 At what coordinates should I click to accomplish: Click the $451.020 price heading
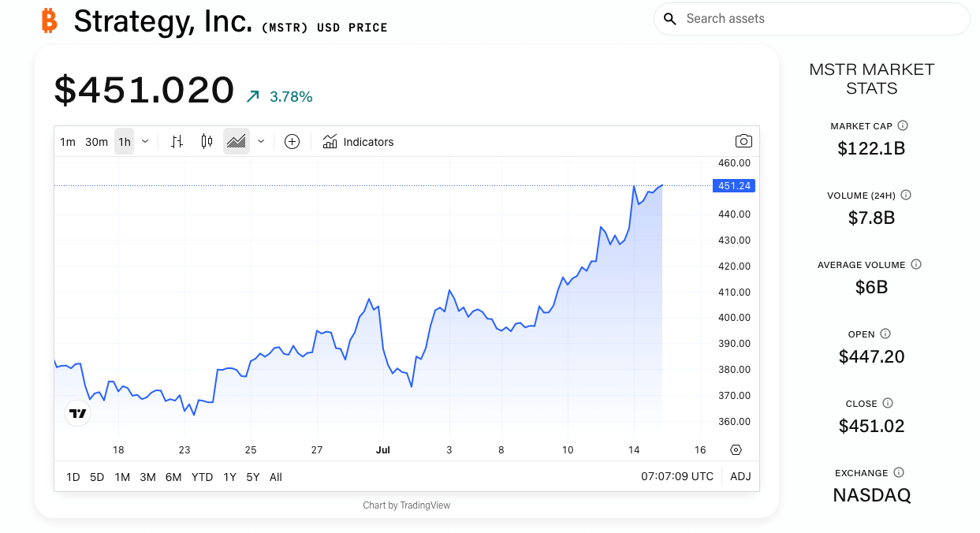[x=144, y=90]
